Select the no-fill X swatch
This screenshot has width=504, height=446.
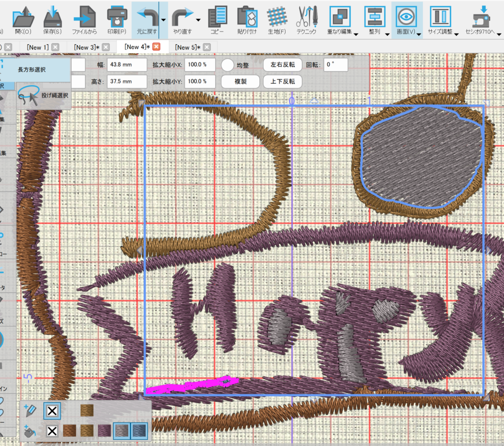pos(52,432)
